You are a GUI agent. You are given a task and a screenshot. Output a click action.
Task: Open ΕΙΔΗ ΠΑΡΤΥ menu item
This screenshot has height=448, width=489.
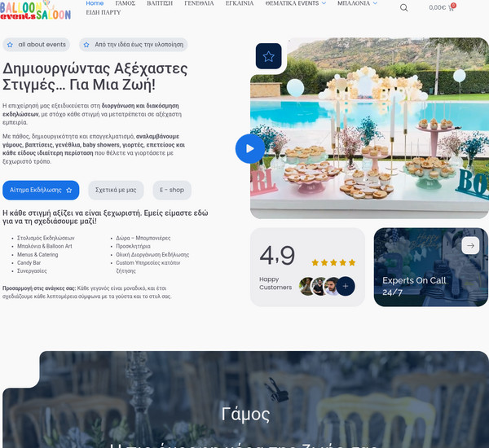coord(104,12)
